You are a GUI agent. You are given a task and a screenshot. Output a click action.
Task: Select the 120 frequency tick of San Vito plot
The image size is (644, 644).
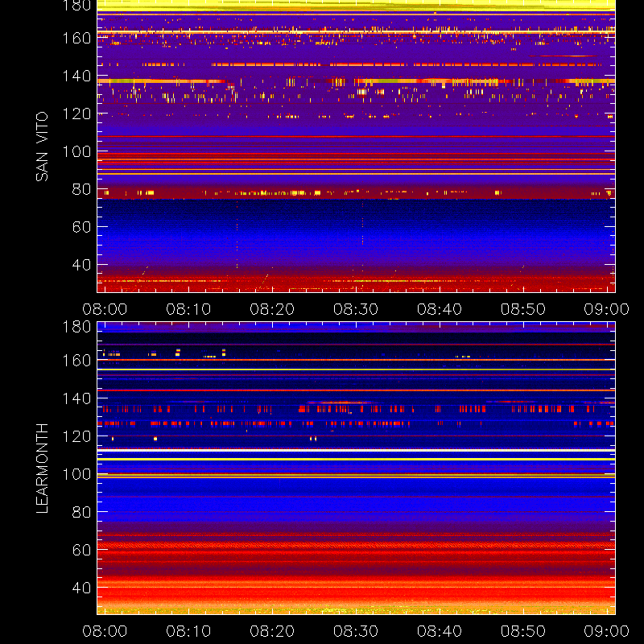[76, 114]
